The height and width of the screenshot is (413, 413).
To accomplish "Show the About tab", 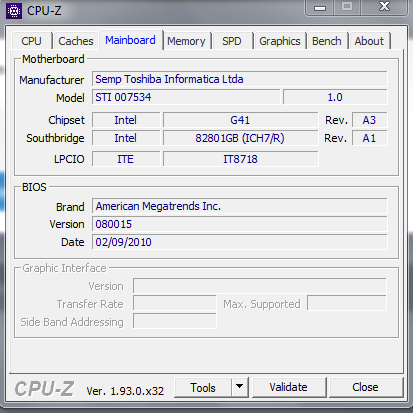I will [369, 41].
